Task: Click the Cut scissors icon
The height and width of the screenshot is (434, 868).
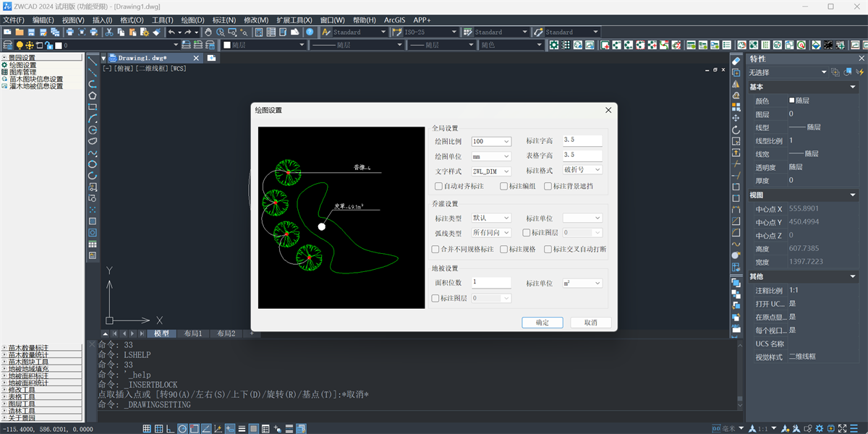Action: (x=109, y=32)
